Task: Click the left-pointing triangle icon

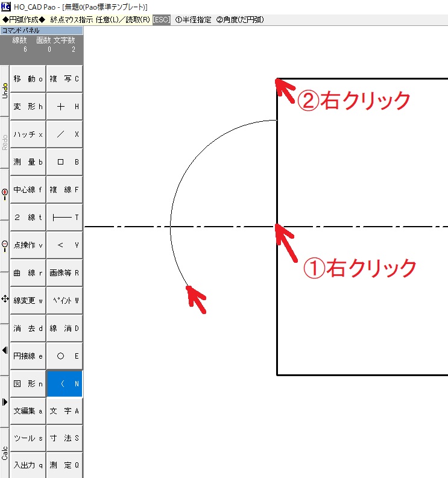Action: pyautogui.click(x=5, y=350)
